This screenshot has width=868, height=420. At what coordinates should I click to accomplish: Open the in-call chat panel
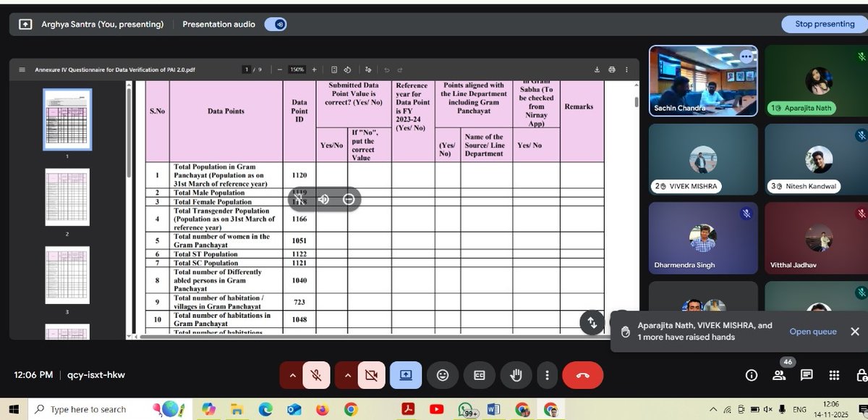[806, 375]
